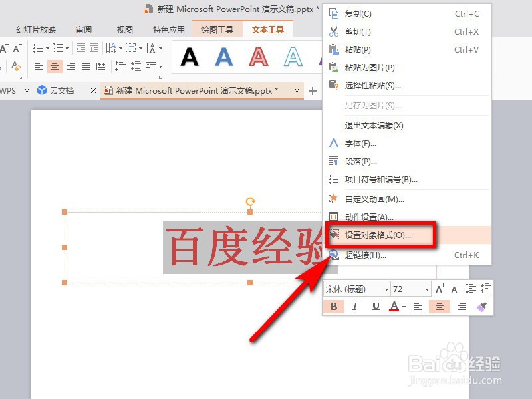Click the format painter brush icon
The width and height of the screenshot is (532, 399).
[481, 307]
